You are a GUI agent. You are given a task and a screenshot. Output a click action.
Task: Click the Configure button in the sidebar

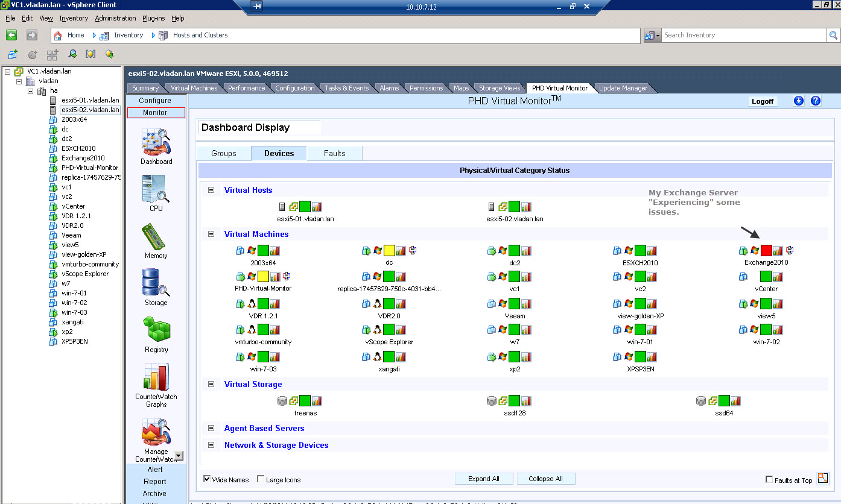click(155, 101)
